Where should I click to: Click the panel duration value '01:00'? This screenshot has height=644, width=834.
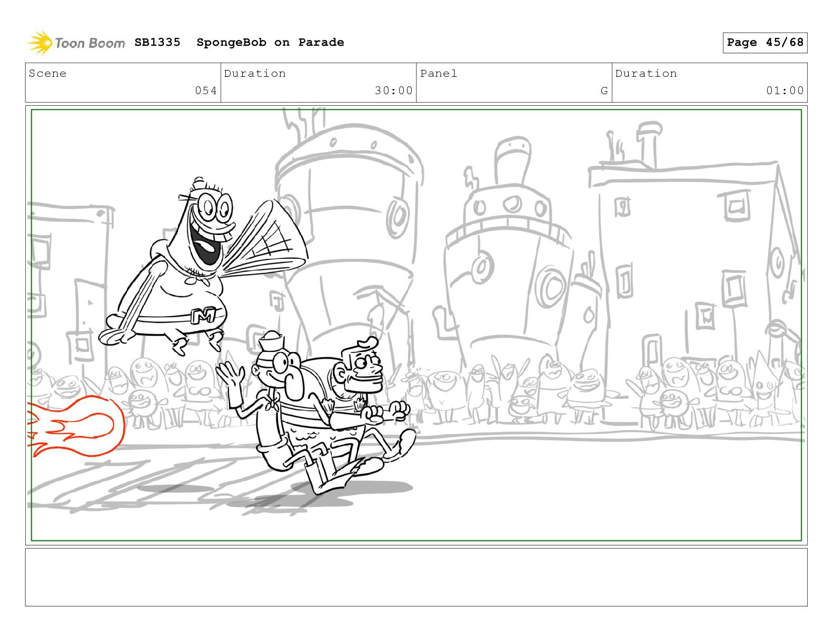pyautogui.click(x=785, y=90)
